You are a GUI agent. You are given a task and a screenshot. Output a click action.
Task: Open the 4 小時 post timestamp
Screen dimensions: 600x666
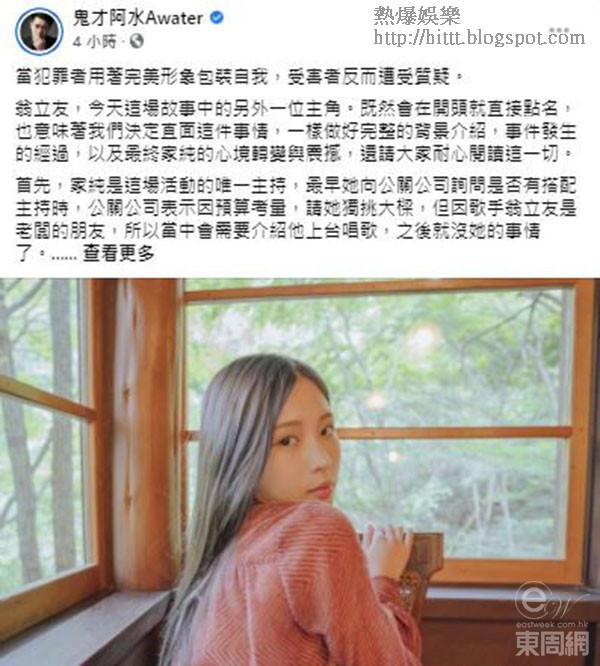coord(94,42)
